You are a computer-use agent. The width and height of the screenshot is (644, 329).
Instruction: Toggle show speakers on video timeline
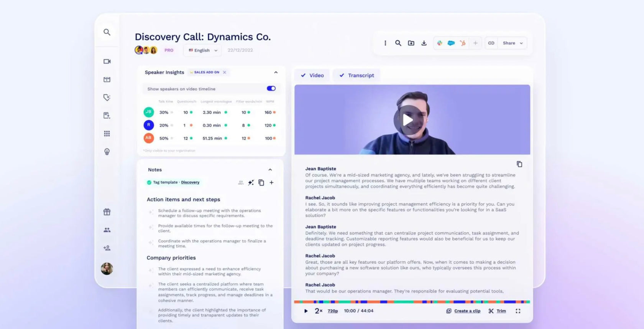pyautogui.click(x=271, y=88)
